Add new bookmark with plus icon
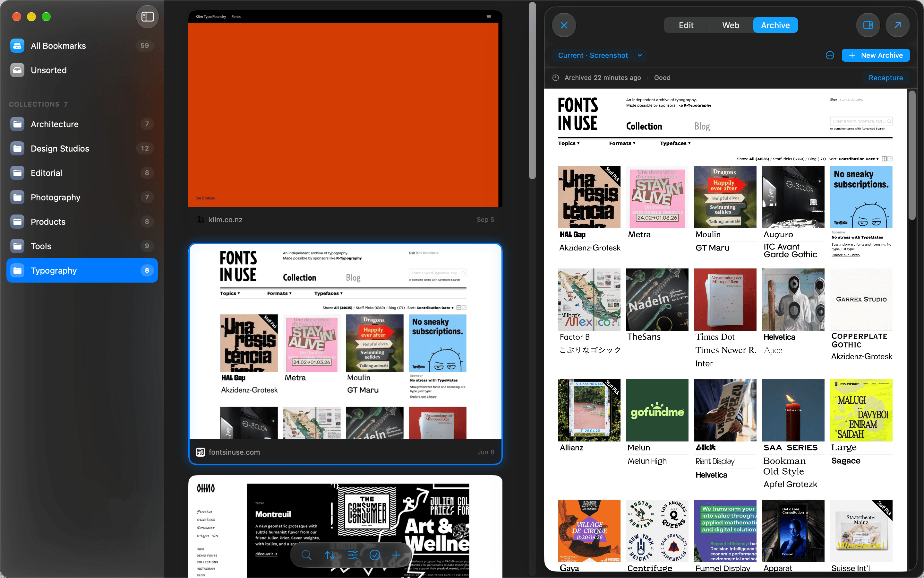Screen dimensions: 924x578 click(396, 555)
